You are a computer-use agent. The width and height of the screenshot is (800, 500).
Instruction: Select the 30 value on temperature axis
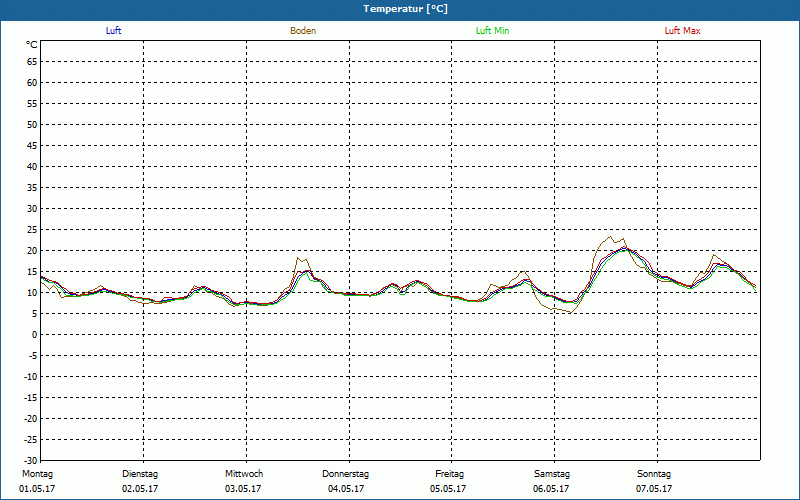click(x=32, y=209)
